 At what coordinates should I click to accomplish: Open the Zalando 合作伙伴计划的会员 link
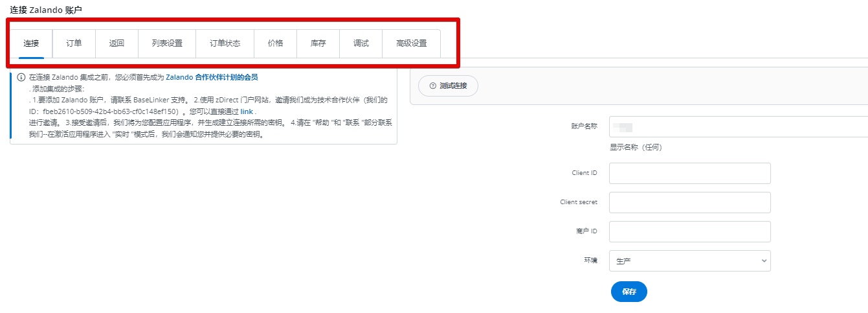(x=212, y=77)
